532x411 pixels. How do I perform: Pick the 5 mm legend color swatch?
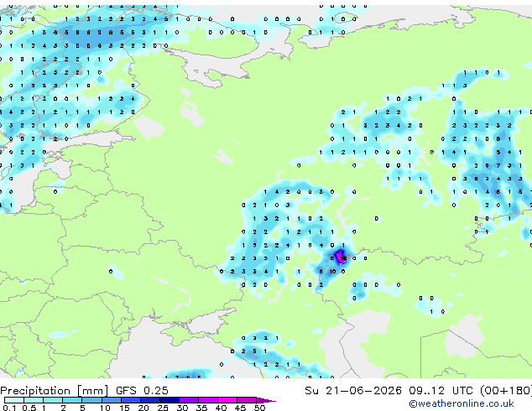pos(91,400)
